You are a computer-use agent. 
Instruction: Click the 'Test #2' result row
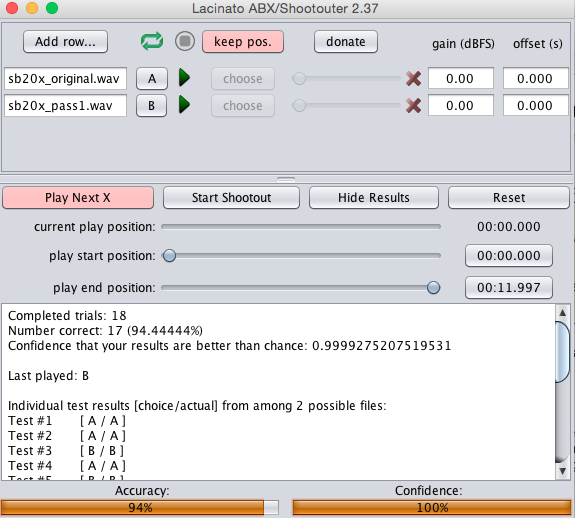pos(67,436)
